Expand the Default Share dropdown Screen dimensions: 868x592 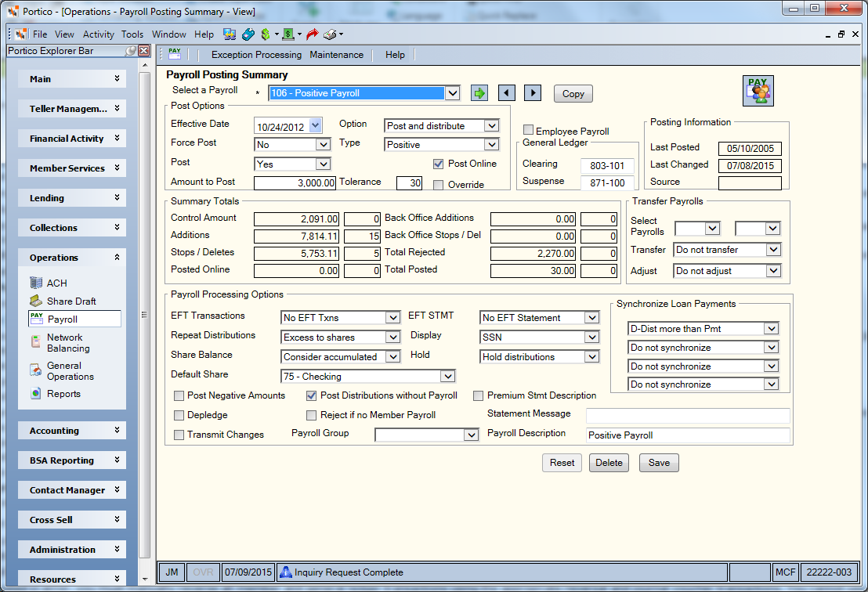[448, 376]
